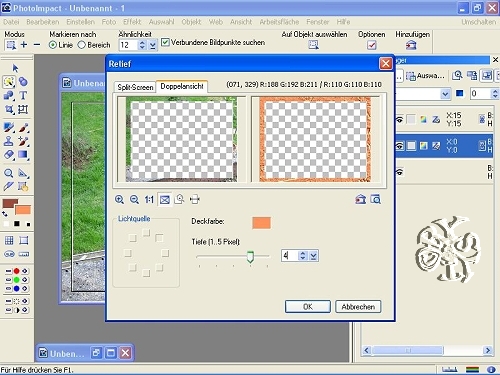Switch to the Doppelansicht tab
The width and height of the screenshot is (500, 375).
tap(182, 86)
